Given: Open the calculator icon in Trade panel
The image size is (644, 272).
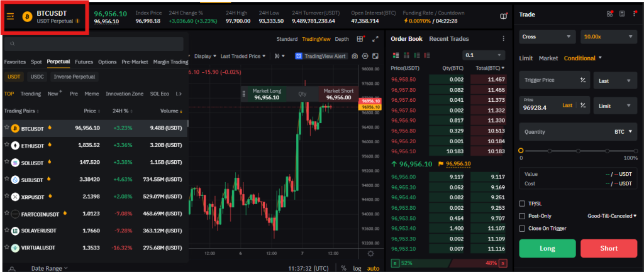Looking at the screenshot, I should point(622,14).
